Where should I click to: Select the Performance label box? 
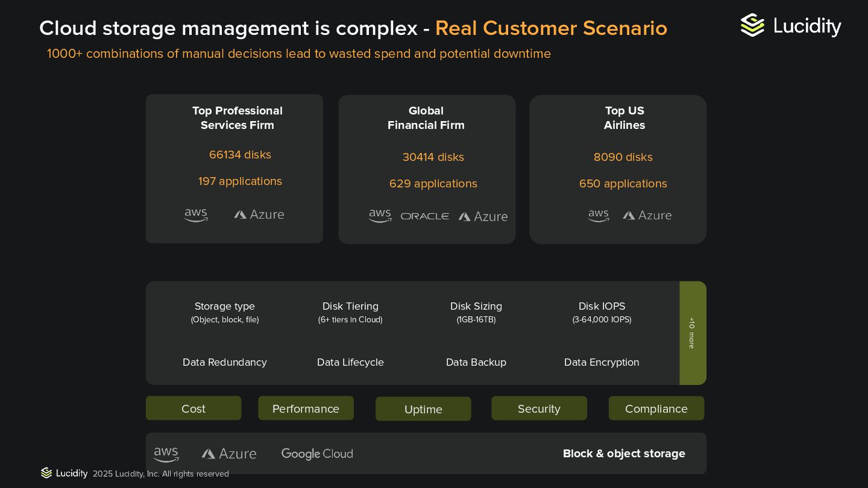tap(306, 408)
